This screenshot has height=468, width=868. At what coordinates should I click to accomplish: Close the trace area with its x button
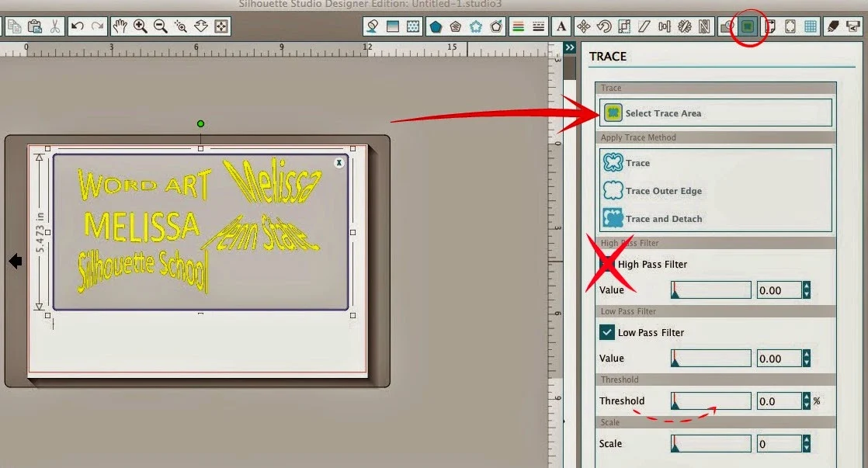339,162
